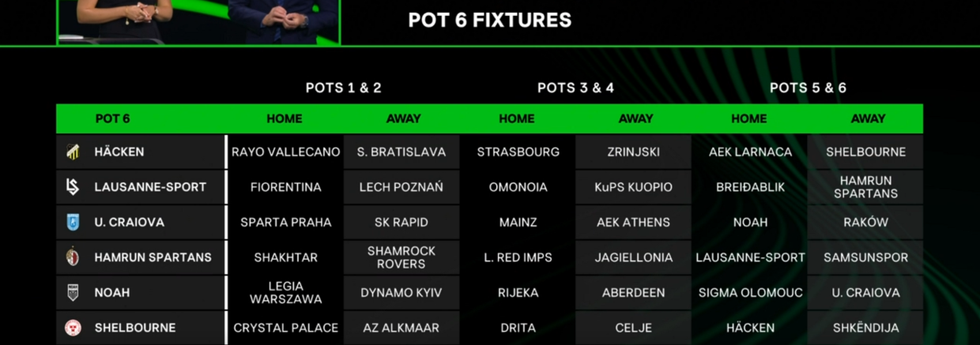Select the POTS 5 & 6 heading

pyautogui.click(x=808, y=88)
